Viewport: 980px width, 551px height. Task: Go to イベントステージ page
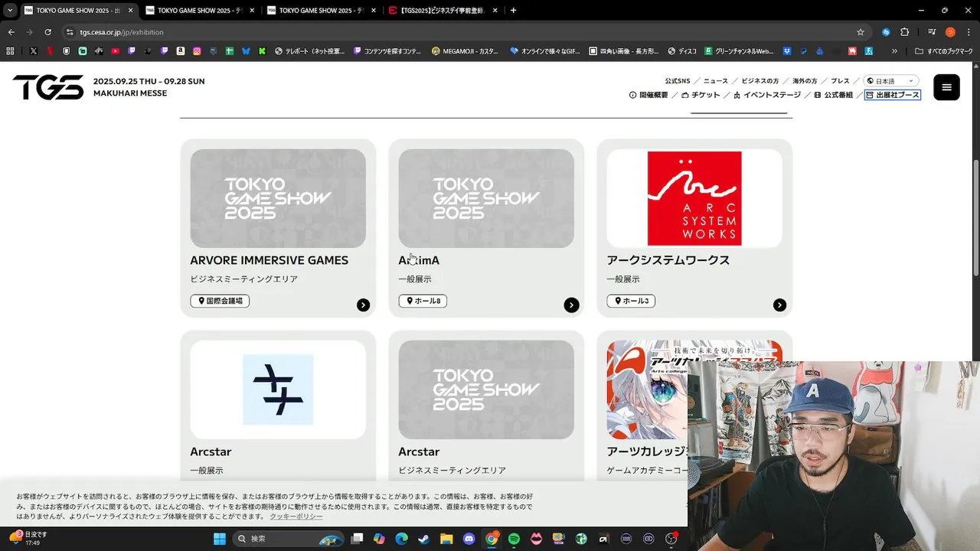point(767,95)
